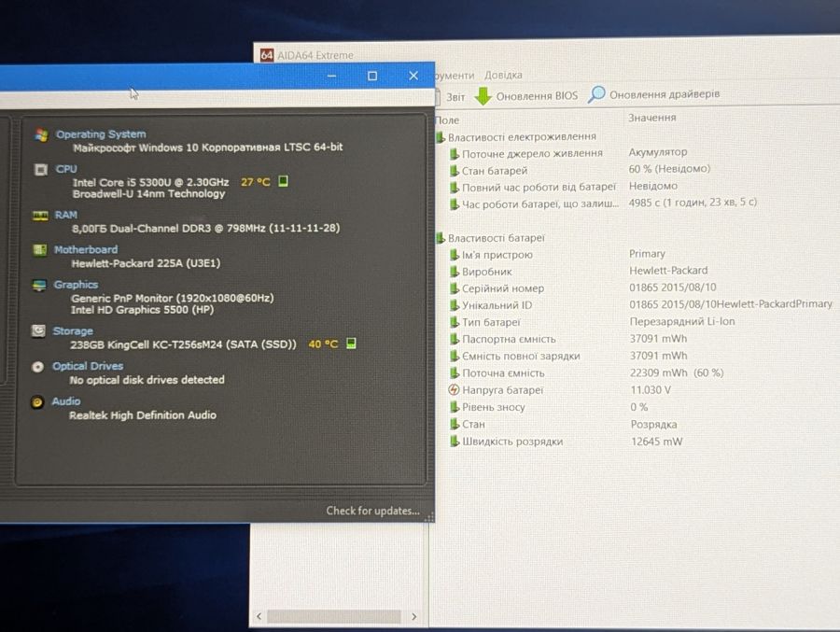Viewport: 840px width, 632px height.
Task: Click the AIDA64 horizontal scrollbar thumb
Action: (x=334, y=616)
